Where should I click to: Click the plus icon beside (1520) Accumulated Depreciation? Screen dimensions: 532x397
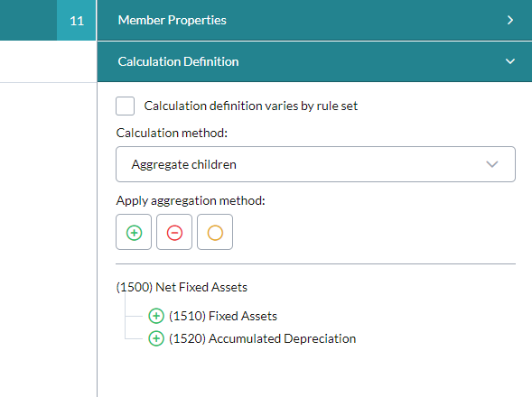(x=156, y=338)
